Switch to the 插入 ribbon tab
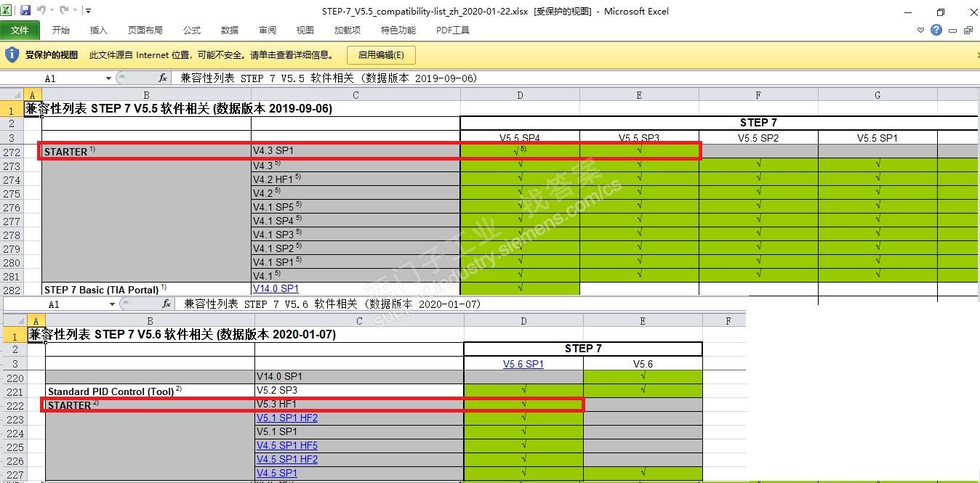The image size is (980, 483). coord(99,30)
